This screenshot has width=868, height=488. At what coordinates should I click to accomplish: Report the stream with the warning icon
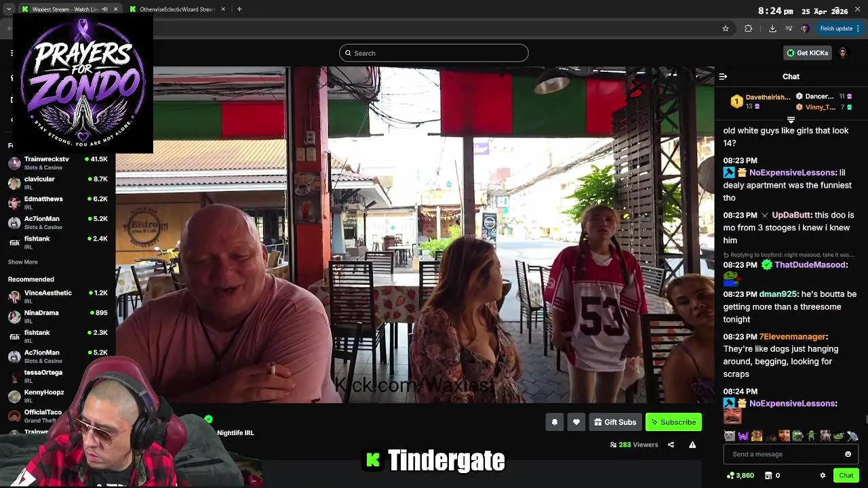pos(692,445)
